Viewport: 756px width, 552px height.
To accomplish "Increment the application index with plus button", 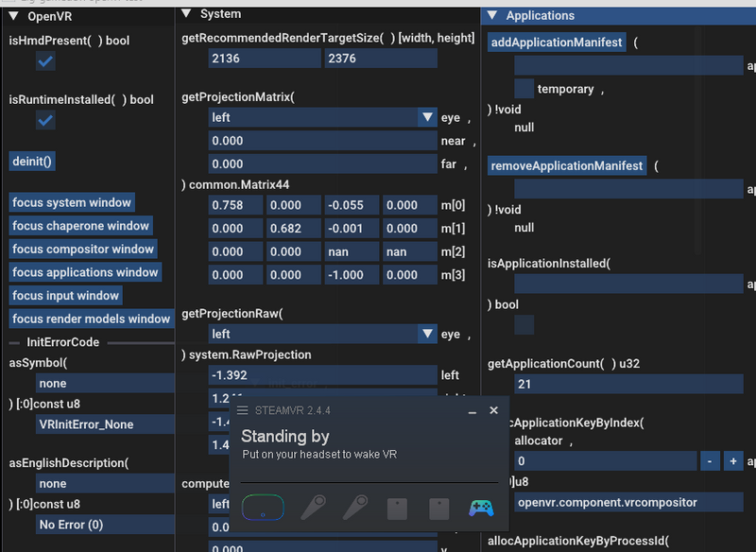I will click(x=732, y=461).
